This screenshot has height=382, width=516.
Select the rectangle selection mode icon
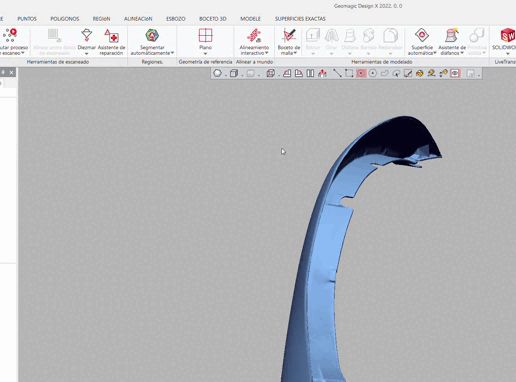[x=349, y=73]
